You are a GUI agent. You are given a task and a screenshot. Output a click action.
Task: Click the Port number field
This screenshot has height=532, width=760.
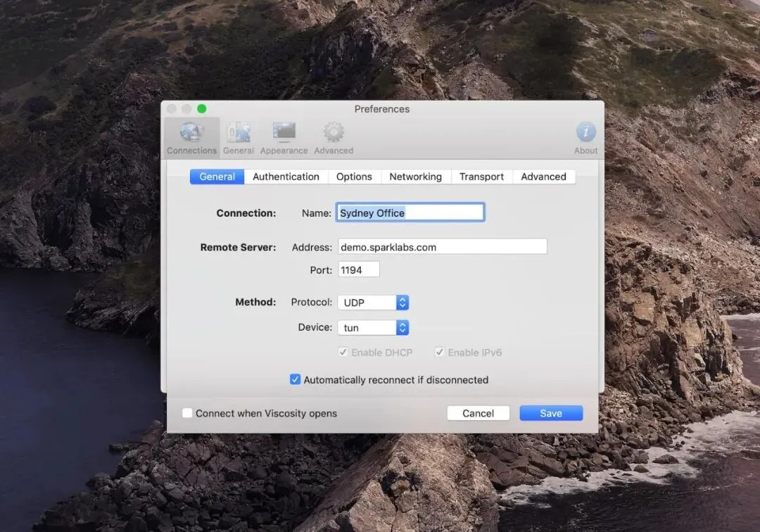359,270
